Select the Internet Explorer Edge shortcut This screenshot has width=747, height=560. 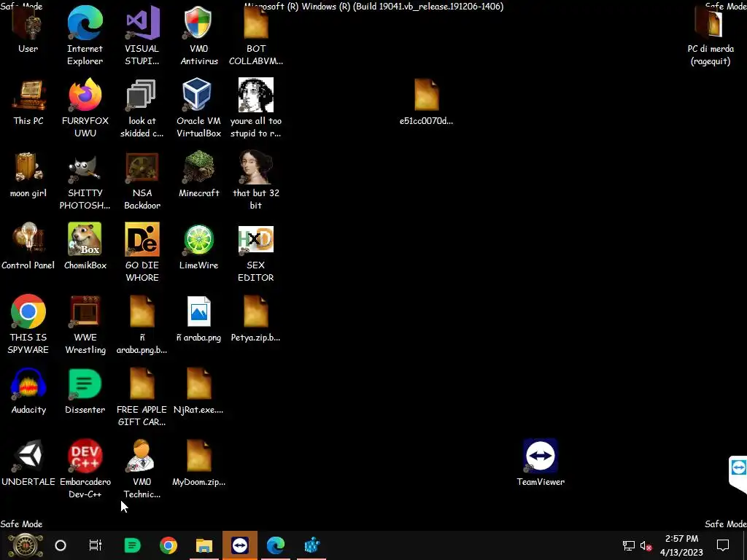tap(85, 23)
